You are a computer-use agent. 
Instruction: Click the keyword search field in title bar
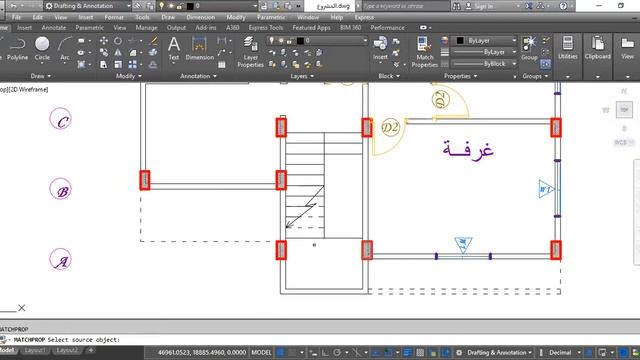(406, 6)
